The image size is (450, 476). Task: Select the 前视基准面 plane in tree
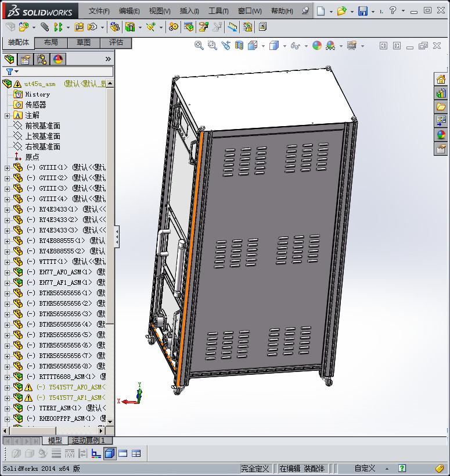click(42, 126)
